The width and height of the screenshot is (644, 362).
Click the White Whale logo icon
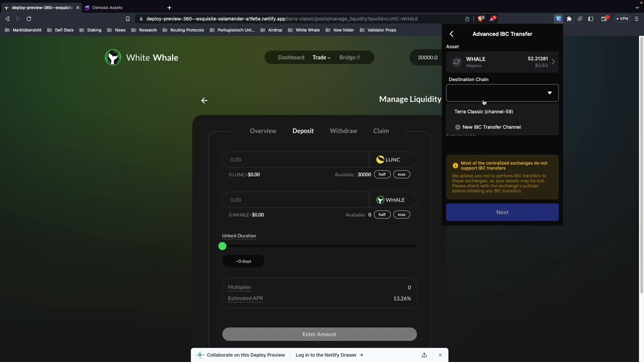pyautogui.click(x=113, y=57)
